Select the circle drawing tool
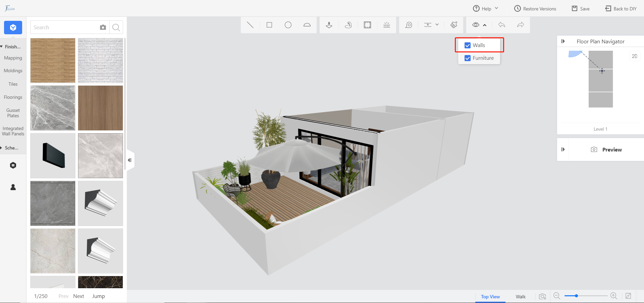The image size is (644, 303). point(288,25)
